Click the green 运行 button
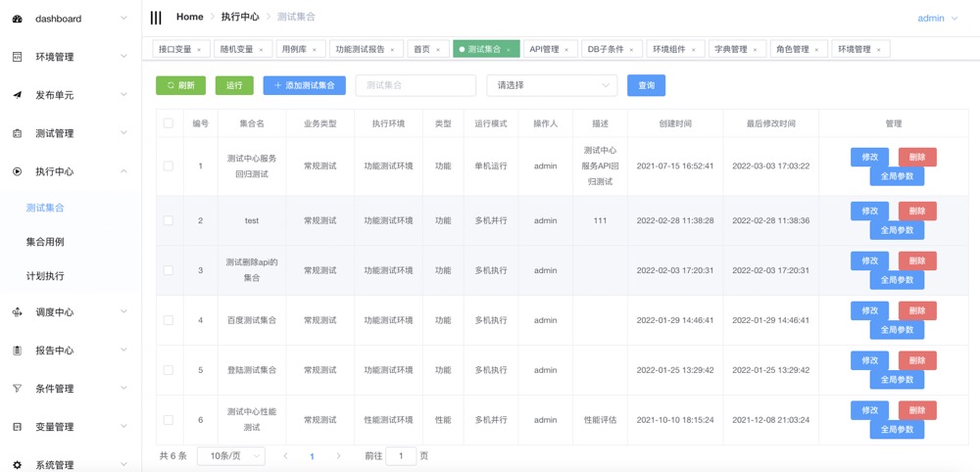The image size is (980, 472). (234, 85)
